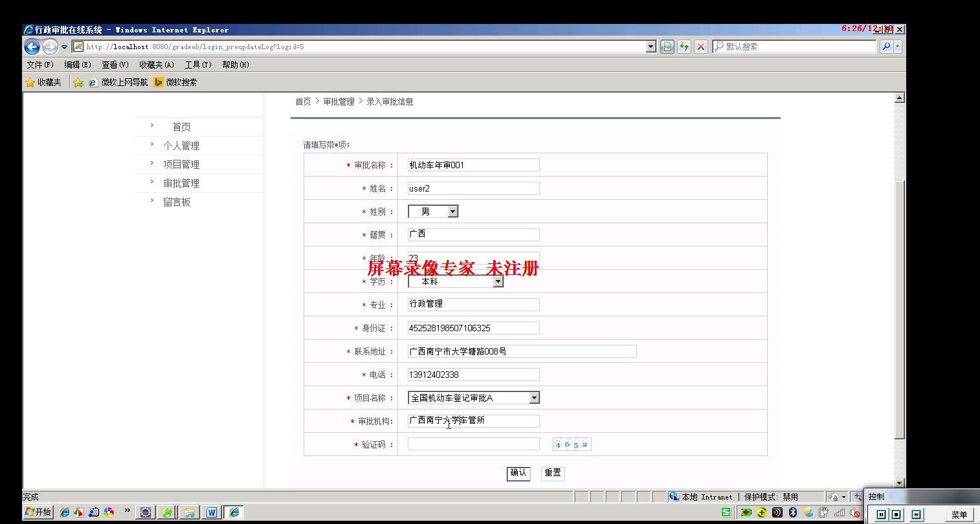Click the captcha image to refresh it
The image size is (980, 524).
pos(572,444)
